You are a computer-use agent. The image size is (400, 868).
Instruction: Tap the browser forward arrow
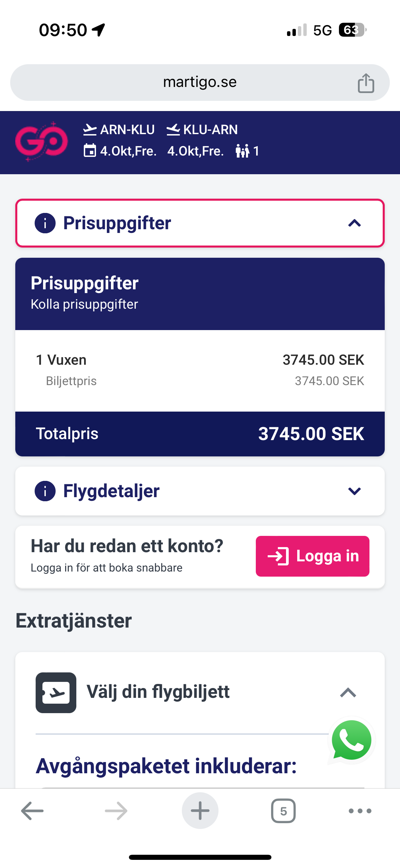click(x=116, y=811)
